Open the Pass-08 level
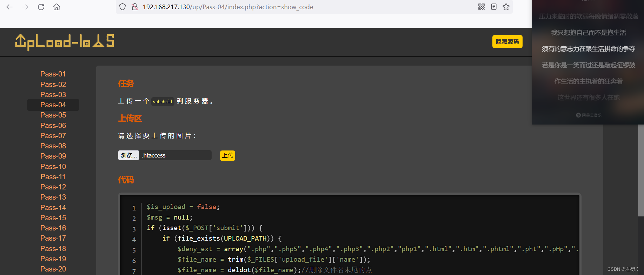Screen dimensions: 644x275 (53, 146)
